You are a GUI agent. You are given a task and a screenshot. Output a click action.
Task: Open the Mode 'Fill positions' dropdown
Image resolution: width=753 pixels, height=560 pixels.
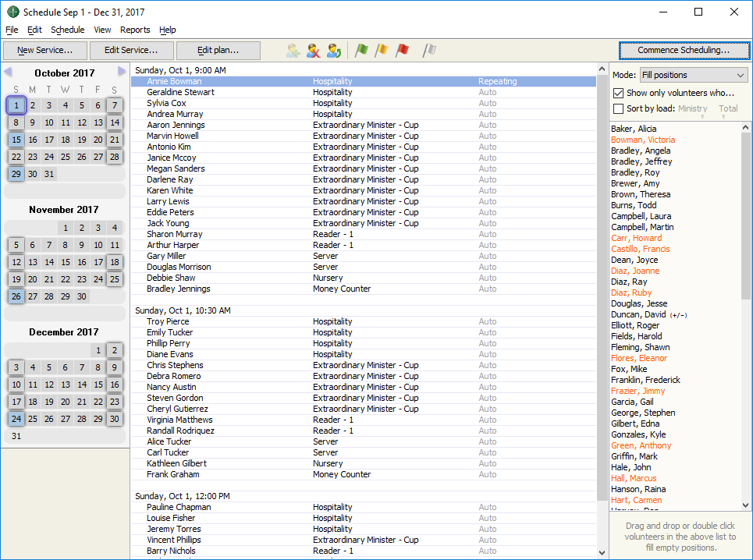pos(693,75)
